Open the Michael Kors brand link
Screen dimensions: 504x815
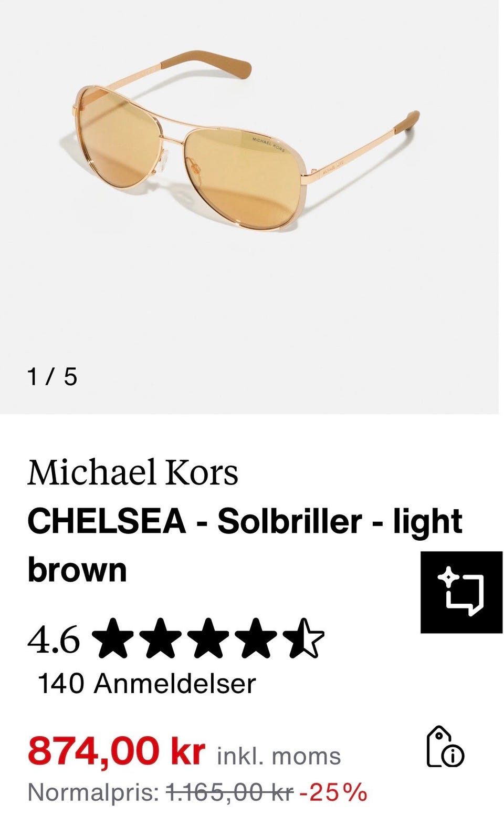click(x=133, y=472)
